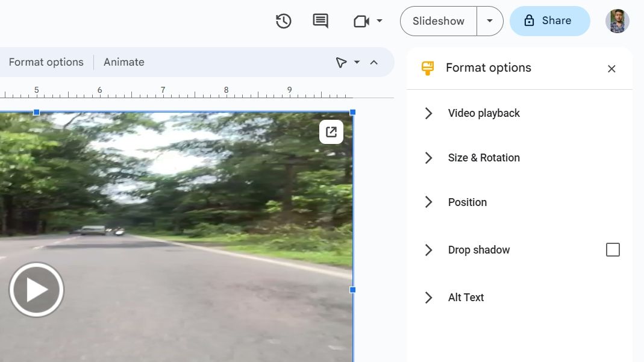Play the embedded road video
The image size is (644, 362).
pyautogui.click(x=36, y=289)
